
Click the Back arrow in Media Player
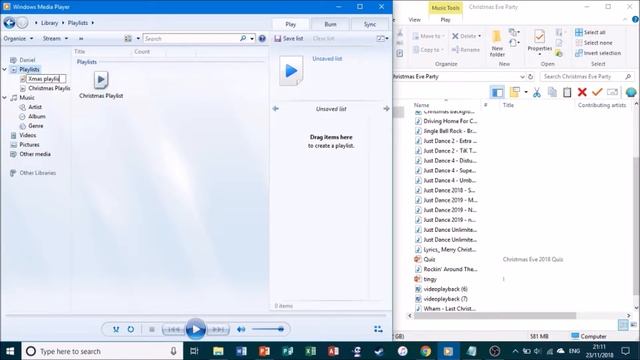point(9,23)
